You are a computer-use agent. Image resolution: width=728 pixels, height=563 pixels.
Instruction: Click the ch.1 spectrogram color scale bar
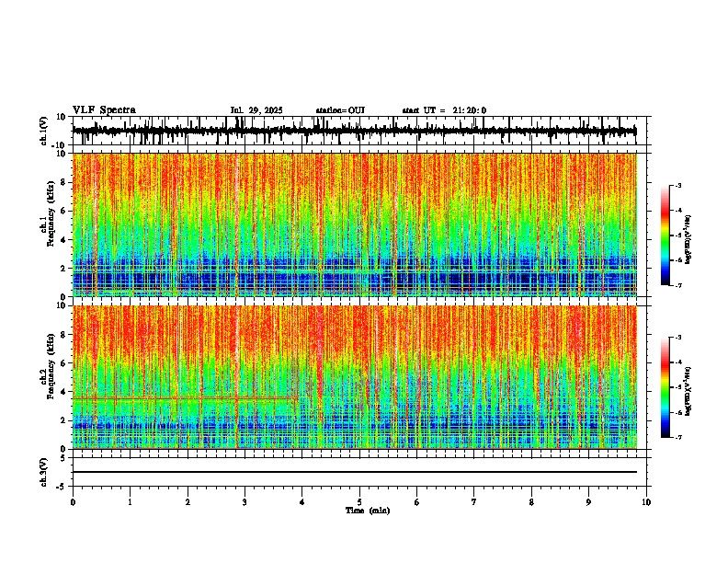(665, 236)
